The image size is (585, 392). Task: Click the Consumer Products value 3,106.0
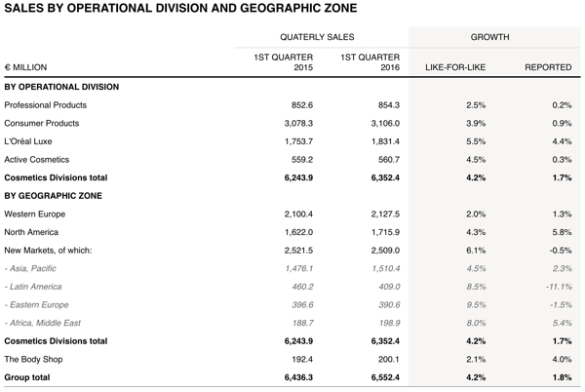coord(385,123)
